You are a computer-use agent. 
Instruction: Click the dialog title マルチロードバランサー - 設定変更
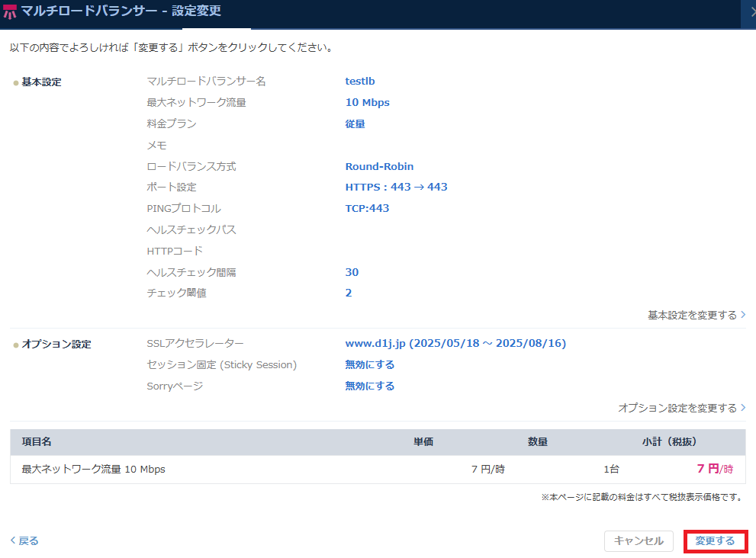(x=121, y=11)
